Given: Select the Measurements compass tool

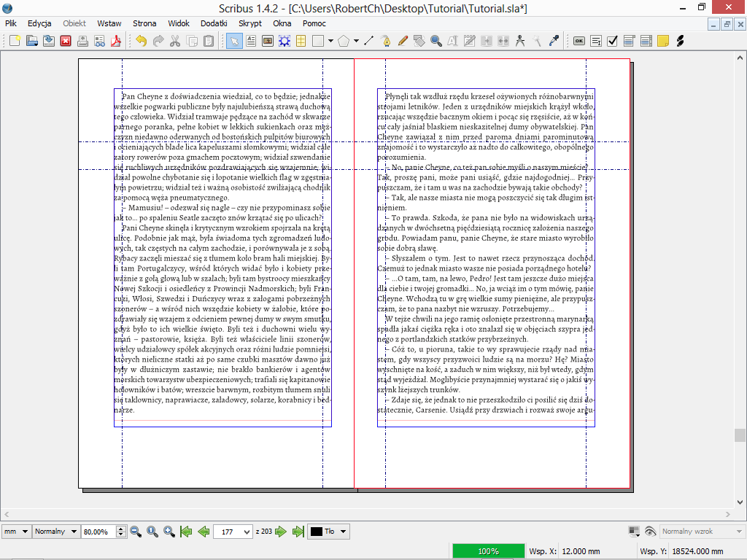Looking at the screenshot, I should tap(520, 41).
